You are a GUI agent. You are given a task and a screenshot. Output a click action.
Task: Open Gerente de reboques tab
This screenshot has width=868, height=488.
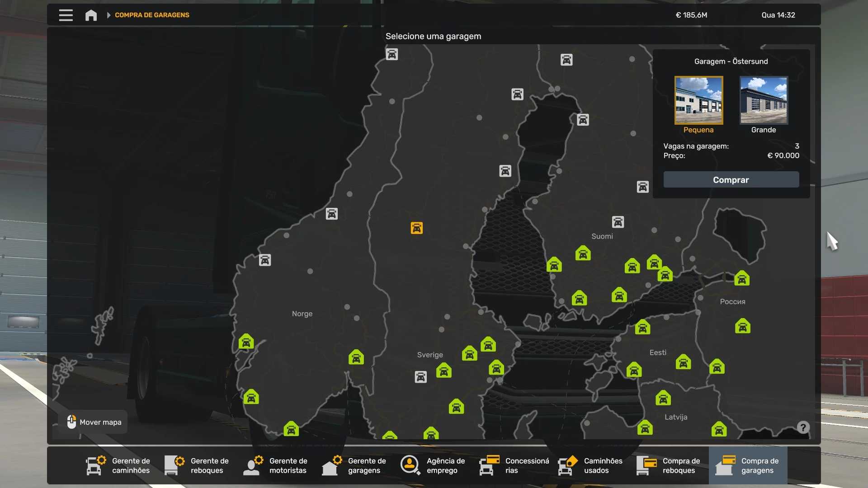(197, 465)
